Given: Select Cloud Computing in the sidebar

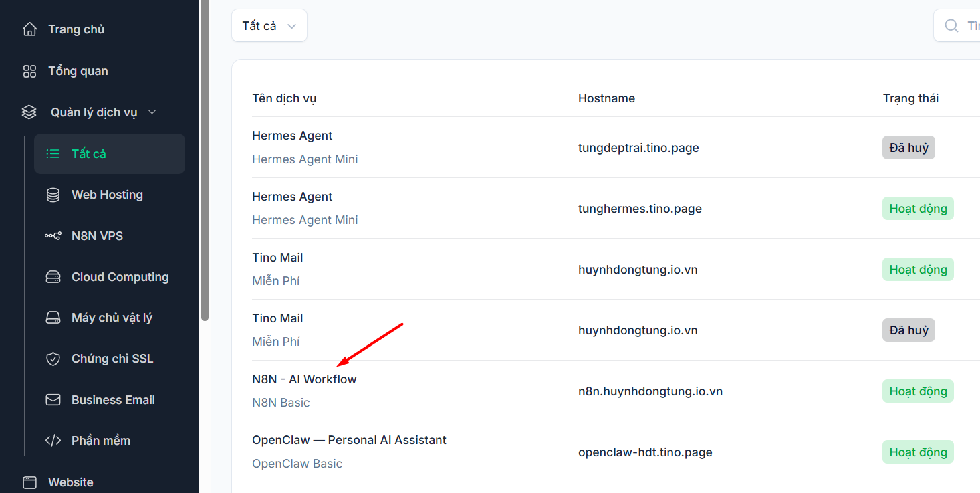Looking at the screenshot, I should tap(120, 277).
